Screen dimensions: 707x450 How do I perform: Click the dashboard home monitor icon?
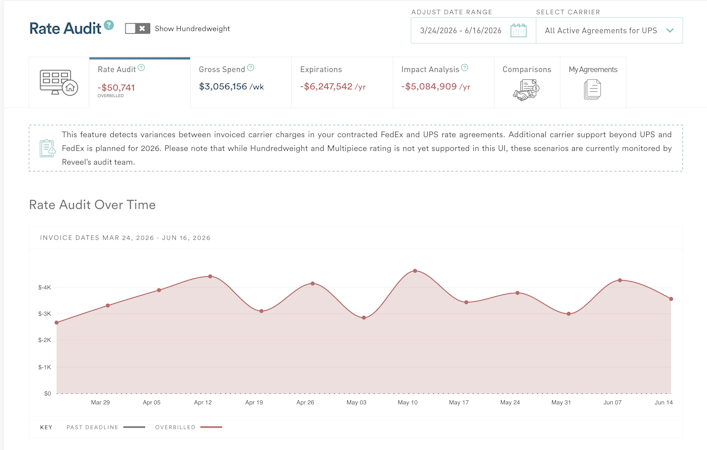59,83
